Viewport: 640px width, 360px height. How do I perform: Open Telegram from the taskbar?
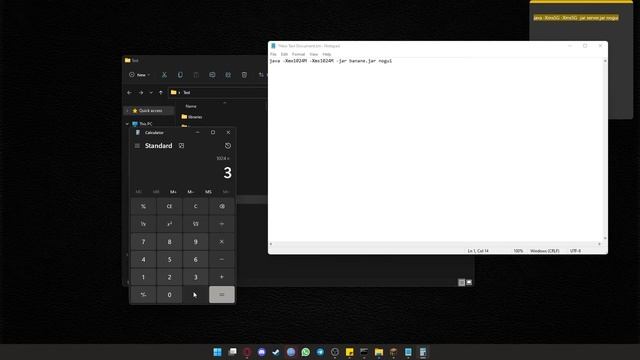[320, 352]
